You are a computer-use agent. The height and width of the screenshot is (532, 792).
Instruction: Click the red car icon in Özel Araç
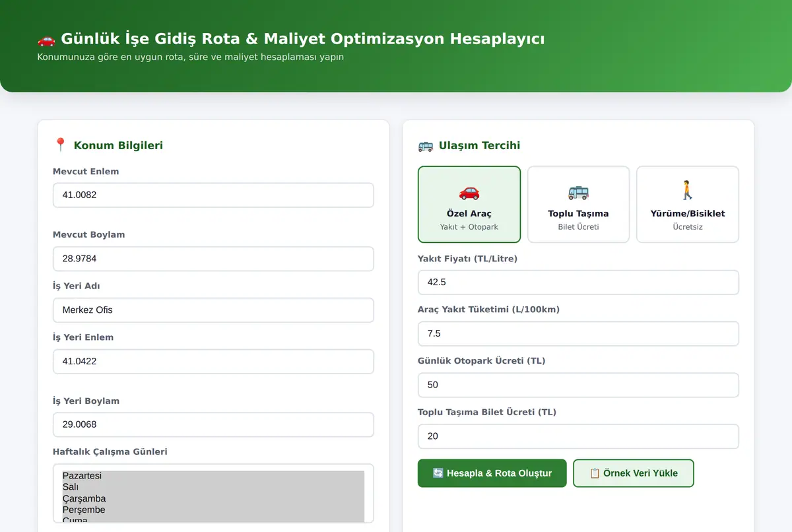tap(469, 192)
